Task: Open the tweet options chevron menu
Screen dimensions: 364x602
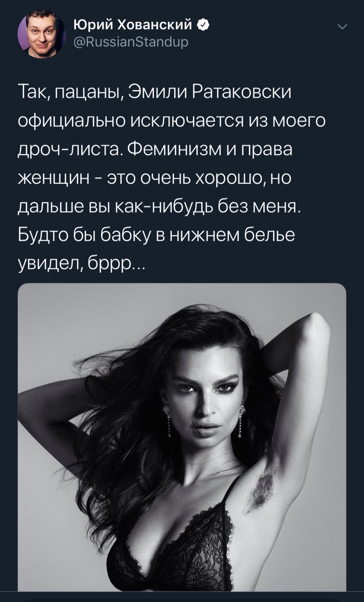Action: click(342, 27)
